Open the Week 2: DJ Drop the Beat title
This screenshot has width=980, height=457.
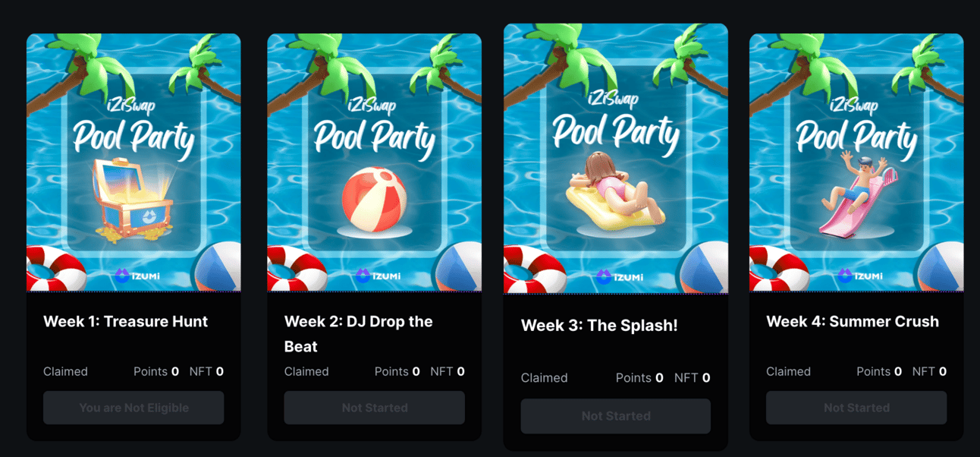[359, 334]
